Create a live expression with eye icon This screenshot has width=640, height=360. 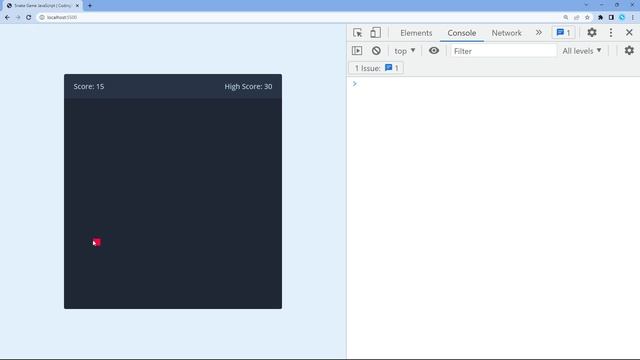click(x=434, y=51)
